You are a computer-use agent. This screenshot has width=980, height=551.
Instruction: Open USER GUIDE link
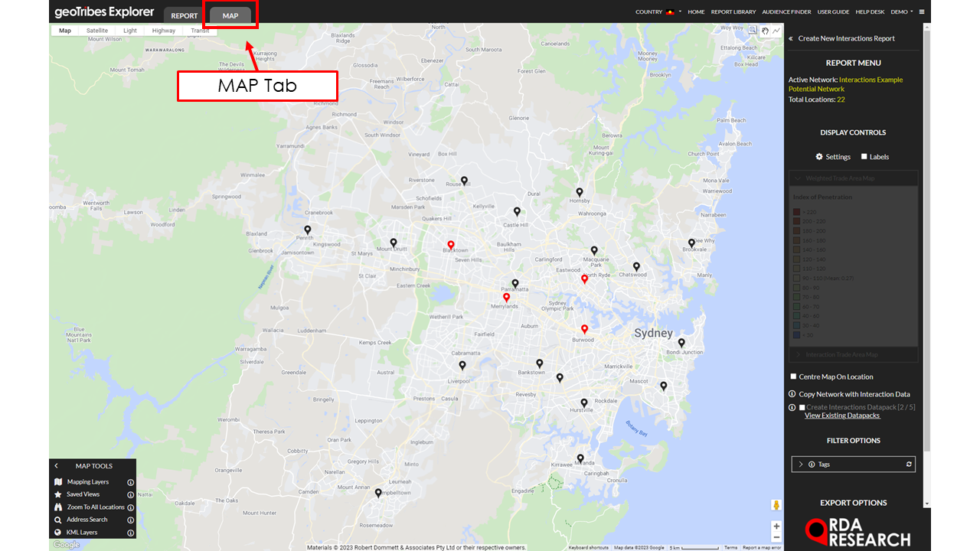(x=833, y=12)
